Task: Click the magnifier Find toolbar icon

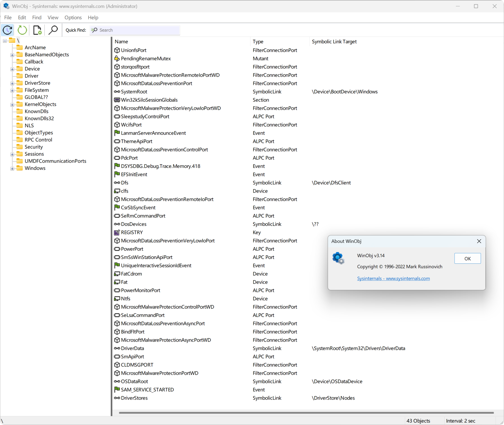Action: tap(53, 30)
